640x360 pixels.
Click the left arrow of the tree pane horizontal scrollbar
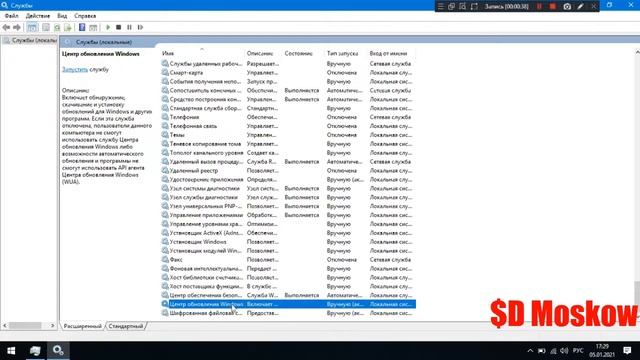point(5,326)
